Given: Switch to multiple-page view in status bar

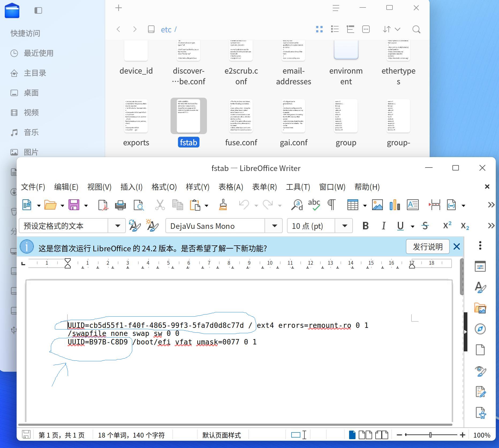Looking at the screenshot, I should click(365, 435).
